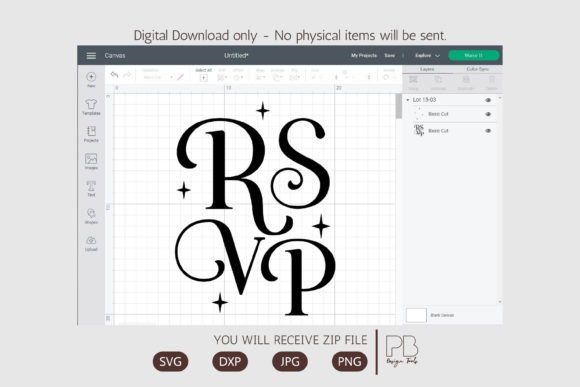Screen dimensions: 580x387
Task: Undo the last action
Action: [x=114, y=75]
